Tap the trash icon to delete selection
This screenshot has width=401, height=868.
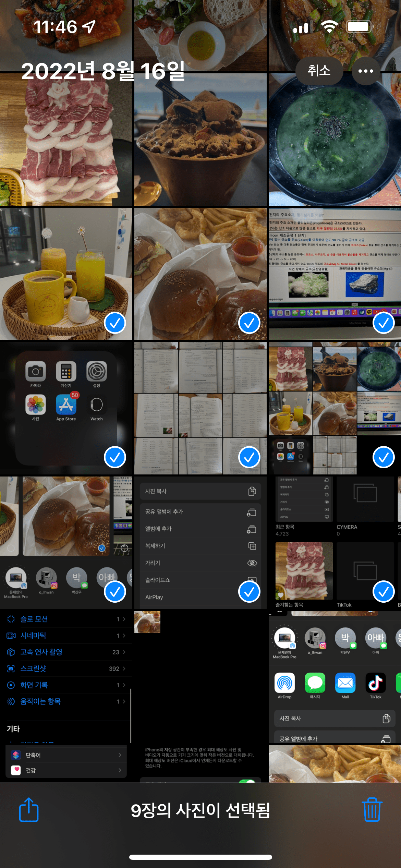coord(372,810)
